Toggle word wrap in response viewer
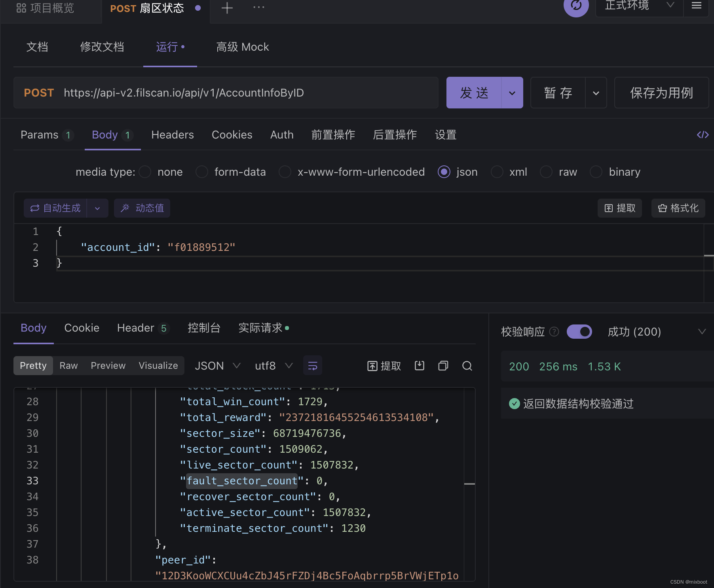 click(x=313, y=366)
